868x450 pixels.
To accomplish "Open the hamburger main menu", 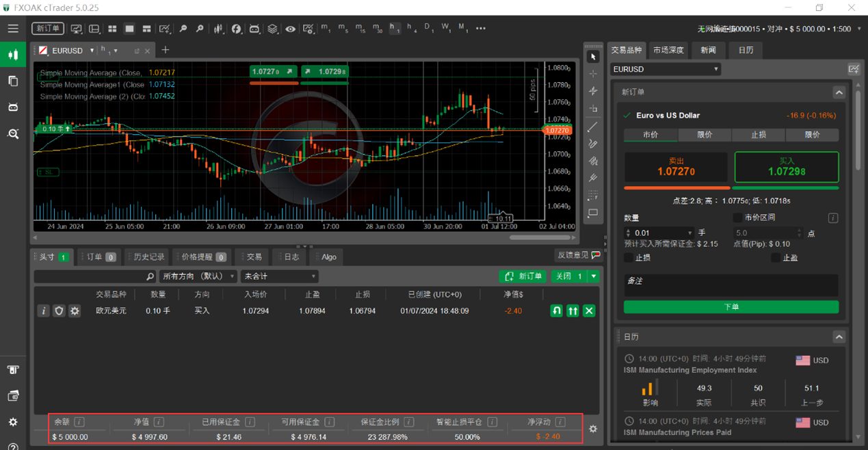I will 13,29.
